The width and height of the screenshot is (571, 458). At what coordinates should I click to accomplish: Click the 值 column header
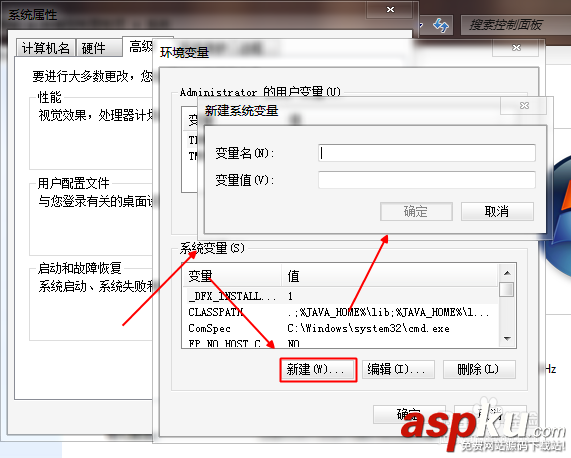pyautogui.click(x=390, y=276)
